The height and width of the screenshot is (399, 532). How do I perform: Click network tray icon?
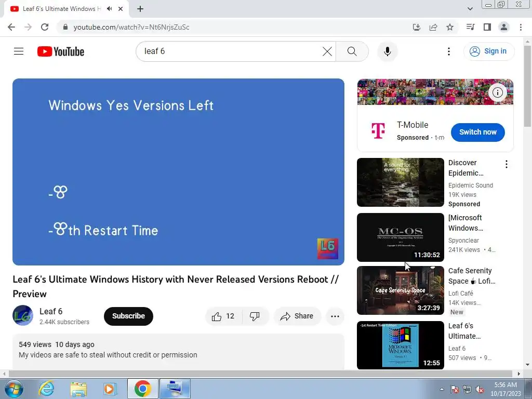[x=467, y=389]
